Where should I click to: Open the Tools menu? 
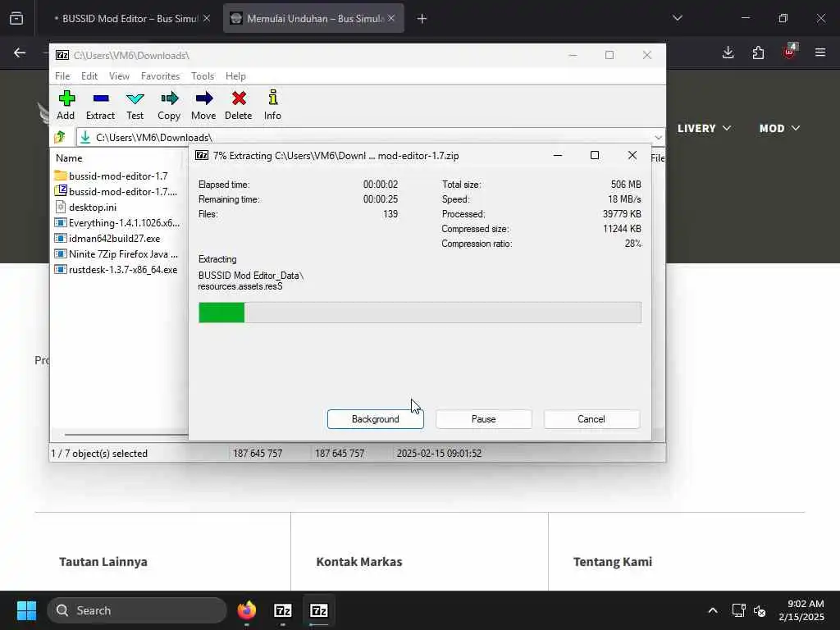(x=203, y=76)
